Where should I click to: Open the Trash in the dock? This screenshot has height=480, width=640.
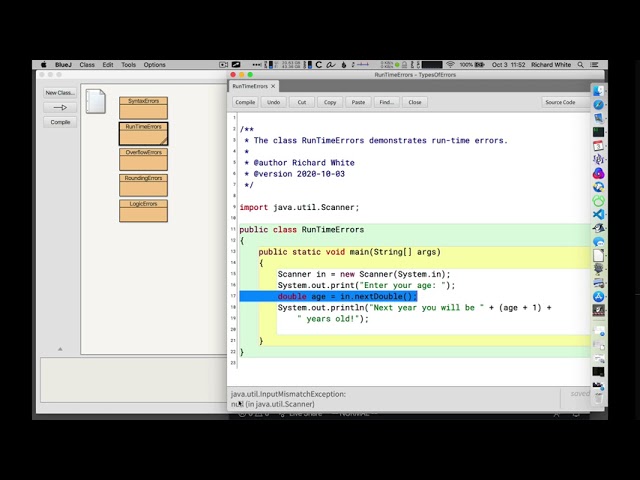[x=598, y=398]
